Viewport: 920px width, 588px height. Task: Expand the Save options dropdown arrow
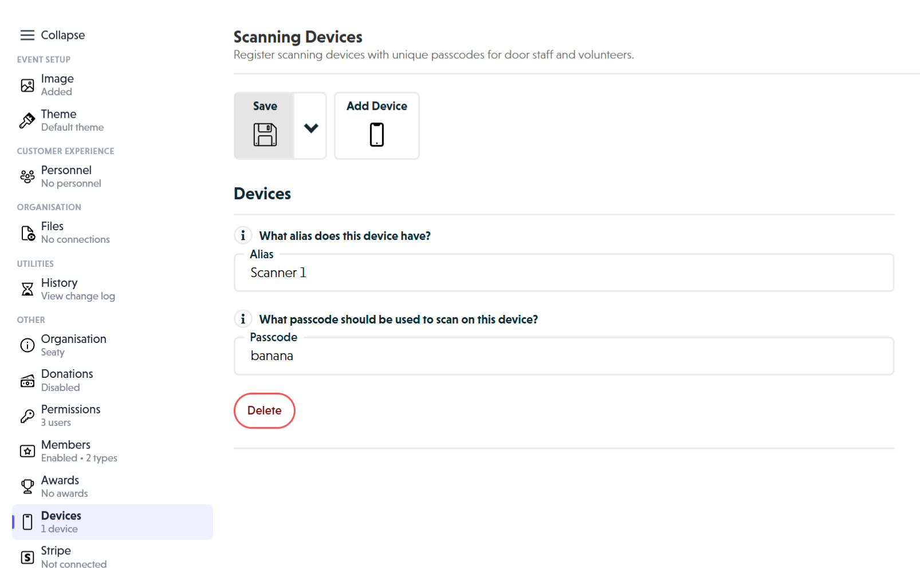pos(311,127)
